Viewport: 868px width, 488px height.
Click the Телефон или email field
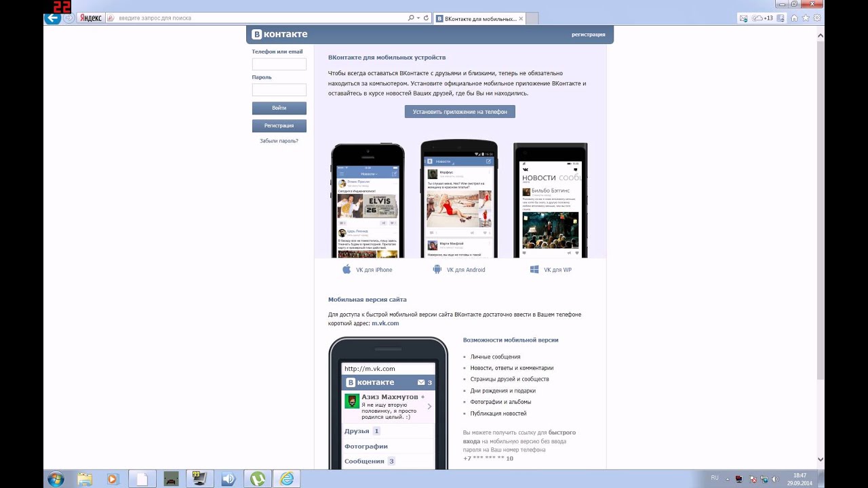tap(279, 64)
